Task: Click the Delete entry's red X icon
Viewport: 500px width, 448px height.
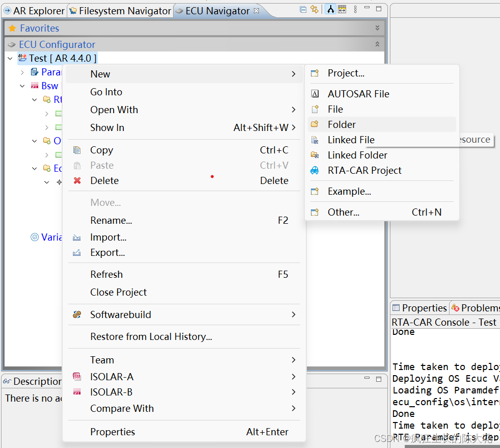Action: point(76,180)
